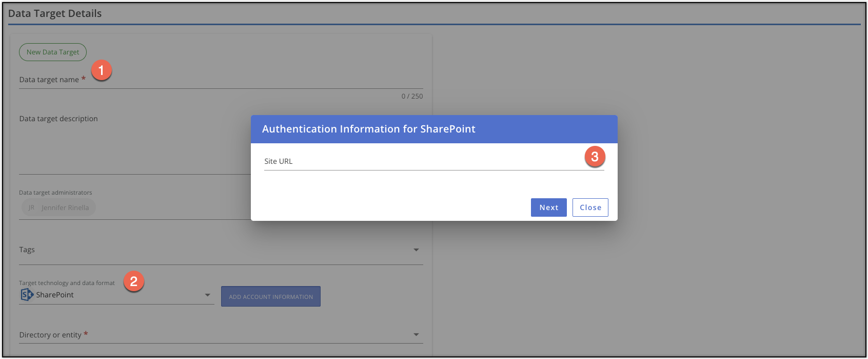Click the Data target description text area

[x=221, y=144]
